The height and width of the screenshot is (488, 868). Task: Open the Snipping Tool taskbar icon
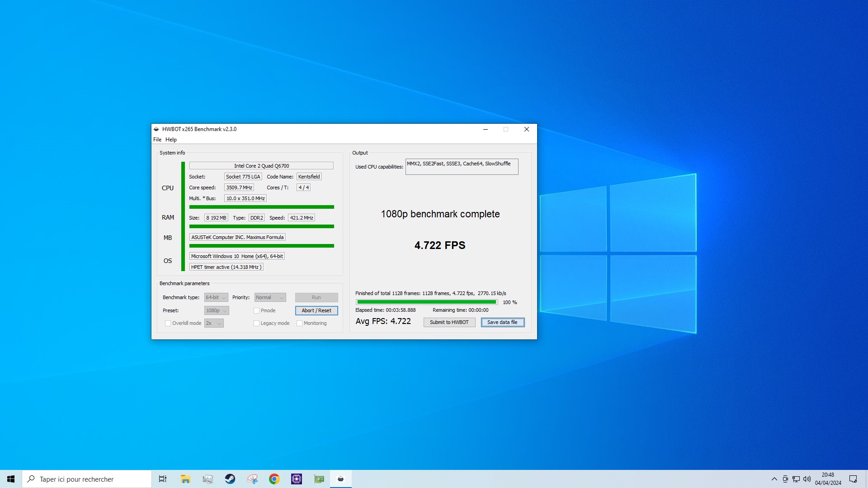point(252,479)
